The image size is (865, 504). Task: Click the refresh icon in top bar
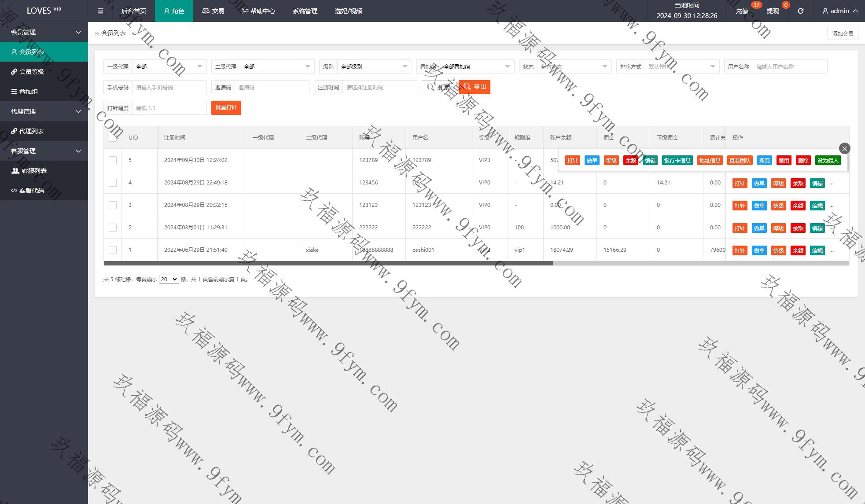point(801,11)
